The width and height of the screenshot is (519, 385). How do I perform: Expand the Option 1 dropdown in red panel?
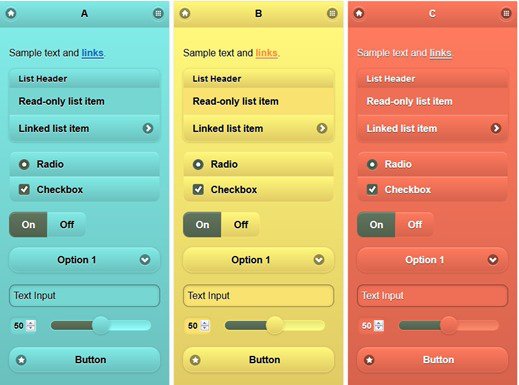click(432, 260)
